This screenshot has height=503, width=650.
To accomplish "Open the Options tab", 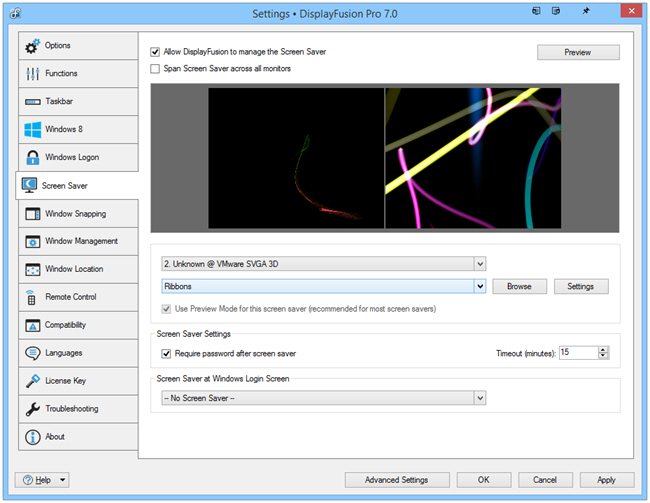I will click(x=78, y=46).
